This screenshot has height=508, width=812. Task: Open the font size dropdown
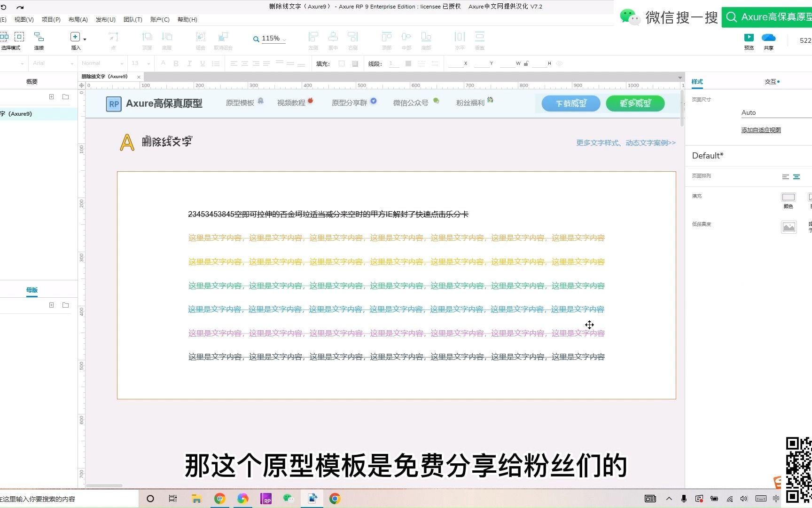[139, 63]
